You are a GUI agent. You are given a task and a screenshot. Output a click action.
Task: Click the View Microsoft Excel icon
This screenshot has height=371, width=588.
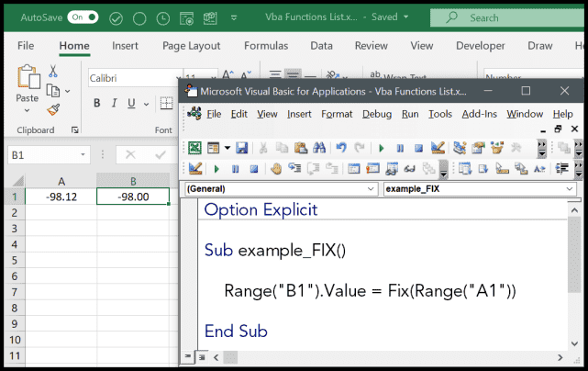pyautogui.click(x=195, y=147)
